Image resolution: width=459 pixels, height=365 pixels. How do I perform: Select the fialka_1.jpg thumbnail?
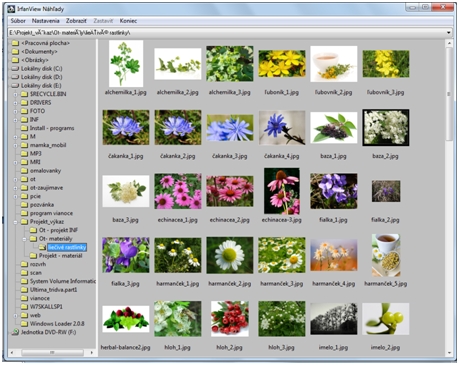334,191
